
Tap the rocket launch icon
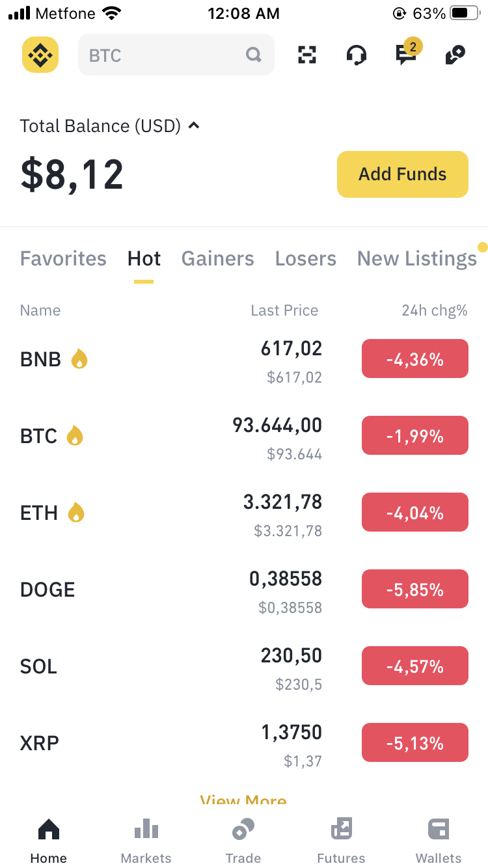pyautogui.click(x=455, y=55)
